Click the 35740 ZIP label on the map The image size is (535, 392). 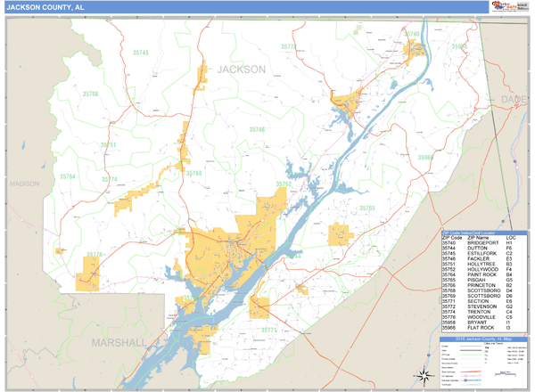(411, 34)
